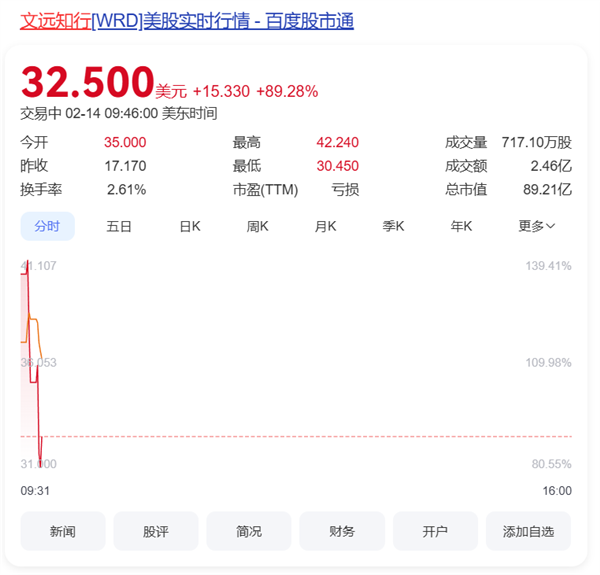The image size is (600, 575).
Task: Click the 16:00 time axis label
Action: (557, 490)
